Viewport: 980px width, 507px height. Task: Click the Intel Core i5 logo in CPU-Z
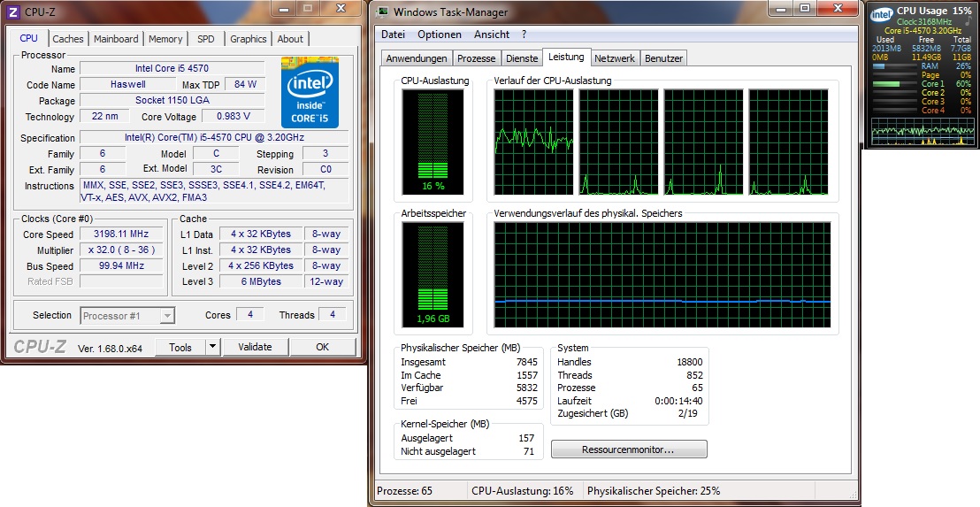(x=310, y=93)
